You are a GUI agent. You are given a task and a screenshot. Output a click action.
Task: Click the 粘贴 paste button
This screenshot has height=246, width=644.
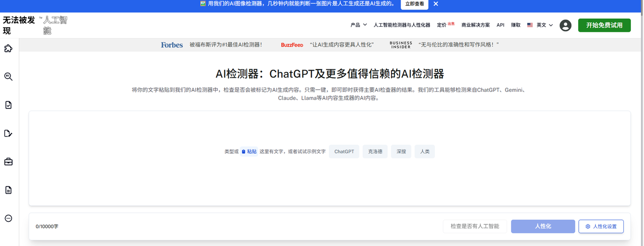coord(249,151)
